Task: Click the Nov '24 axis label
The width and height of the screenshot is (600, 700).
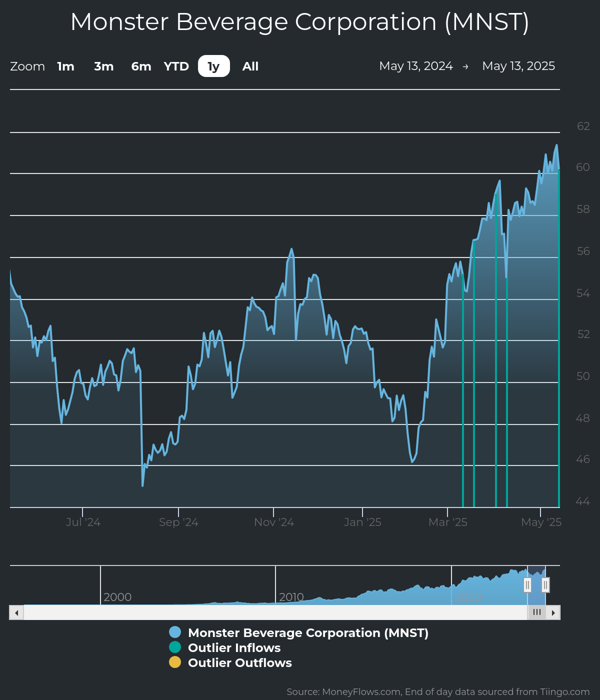Action: tap(274, 522)
